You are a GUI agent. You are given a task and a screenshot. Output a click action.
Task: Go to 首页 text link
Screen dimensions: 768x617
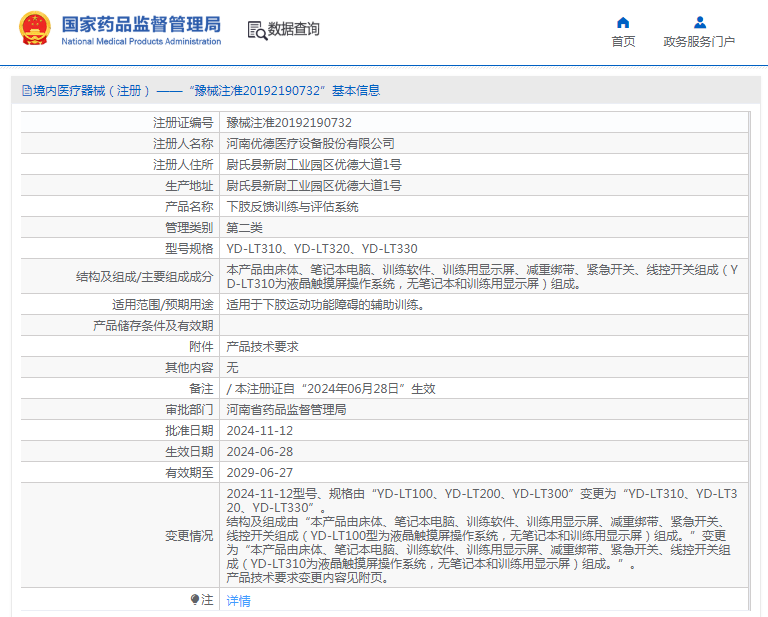623,42
